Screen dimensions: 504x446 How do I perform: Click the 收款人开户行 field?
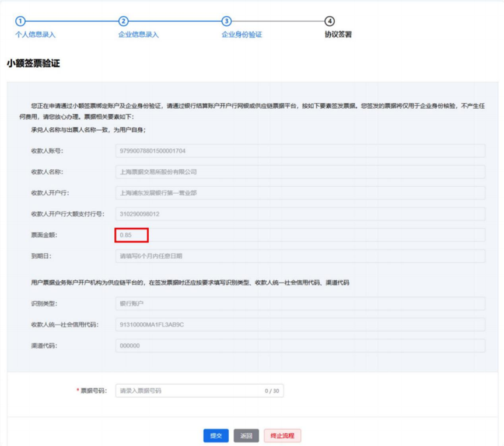300,193
